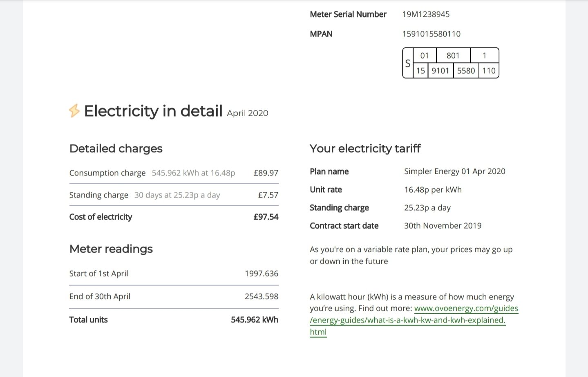The width and height of the screenshot is (588, 377).
Task: Click the End of 30th April reading 2543.598
Action: click(262, 296)
